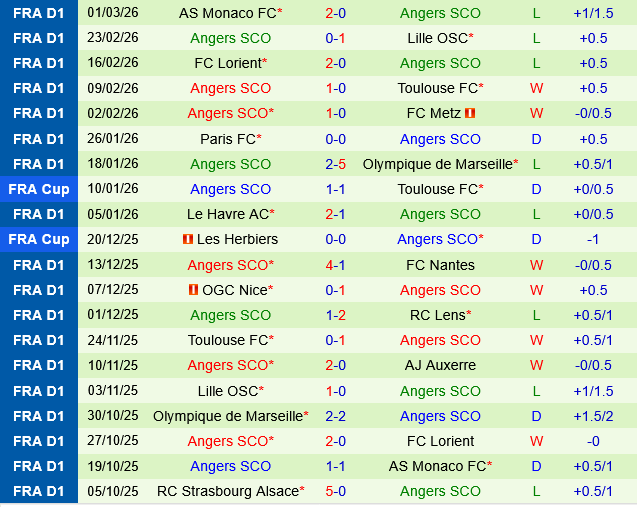This screenshot has height=507, width=637.
Task: Select the -1 handicap value
Action: [x=593, y=239]
